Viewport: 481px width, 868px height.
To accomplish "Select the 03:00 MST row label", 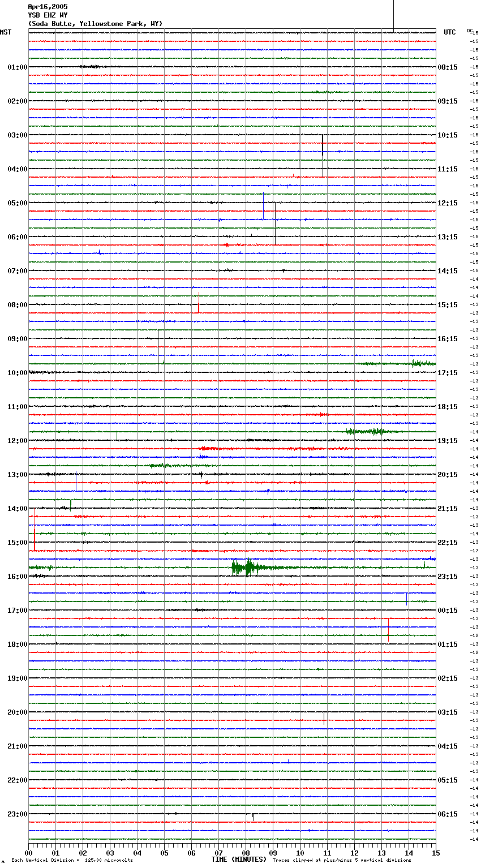I will 18,135.
